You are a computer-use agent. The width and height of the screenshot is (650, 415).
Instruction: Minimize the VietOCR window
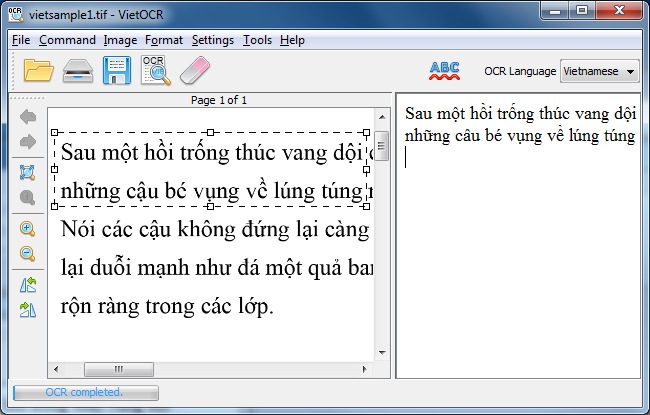click(x=555, y=11)
